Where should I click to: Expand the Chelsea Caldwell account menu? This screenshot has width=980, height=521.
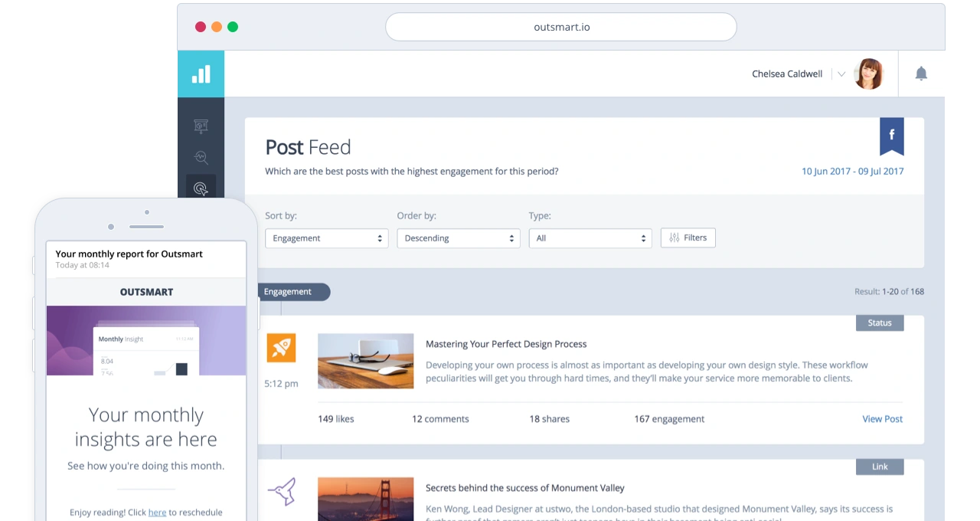click(x=841, y=74)
